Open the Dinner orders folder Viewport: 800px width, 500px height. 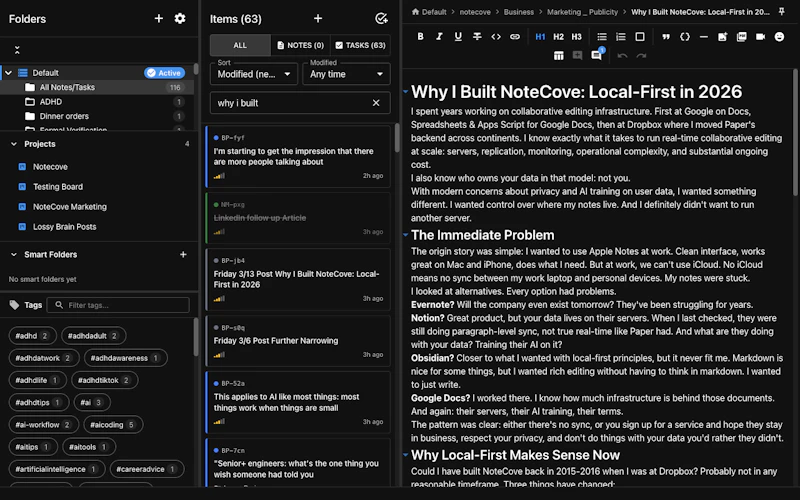(97, 116)
